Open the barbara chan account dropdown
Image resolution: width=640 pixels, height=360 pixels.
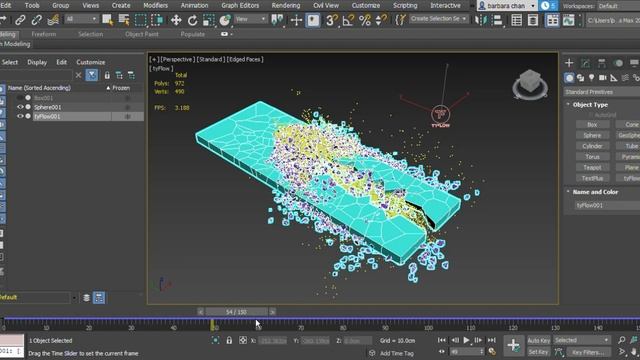(507, 6)
